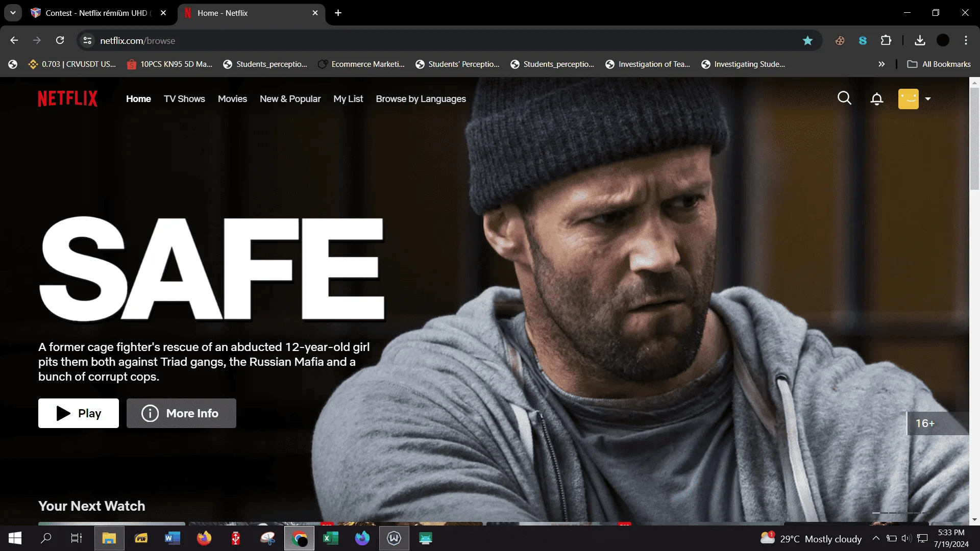Open New & Popular section
This screenshot has height=551, width=980.
(x=290, y=99)
